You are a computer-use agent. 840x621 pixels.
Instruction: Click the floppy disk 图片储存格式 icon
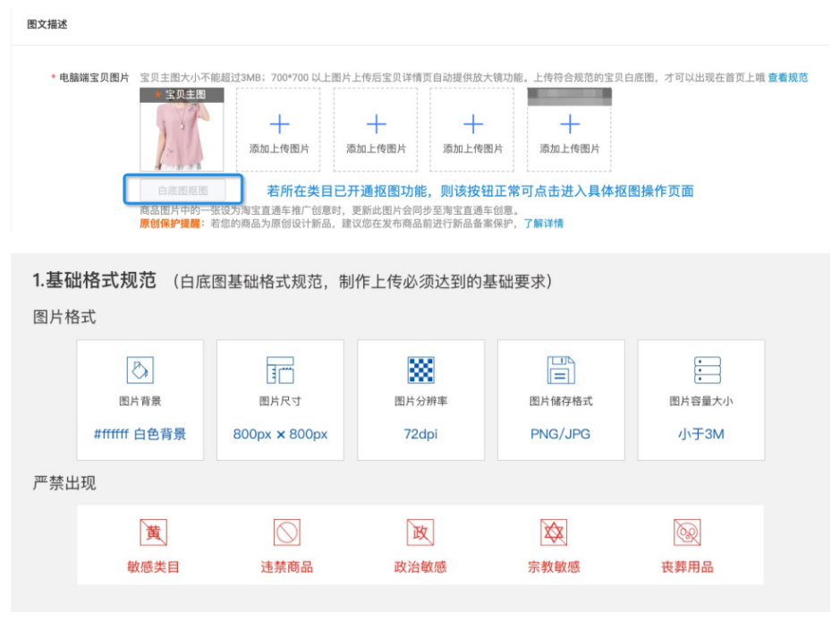[560, 370]
